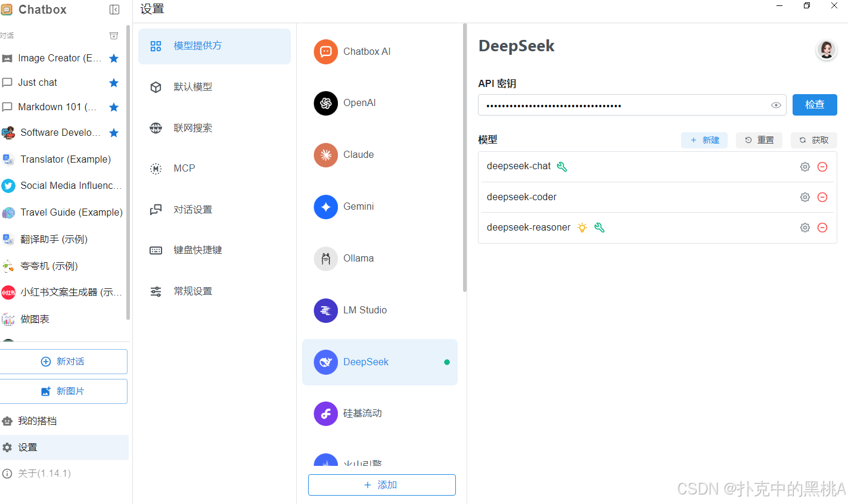Open the Image Creator conversation

point(60,58)
